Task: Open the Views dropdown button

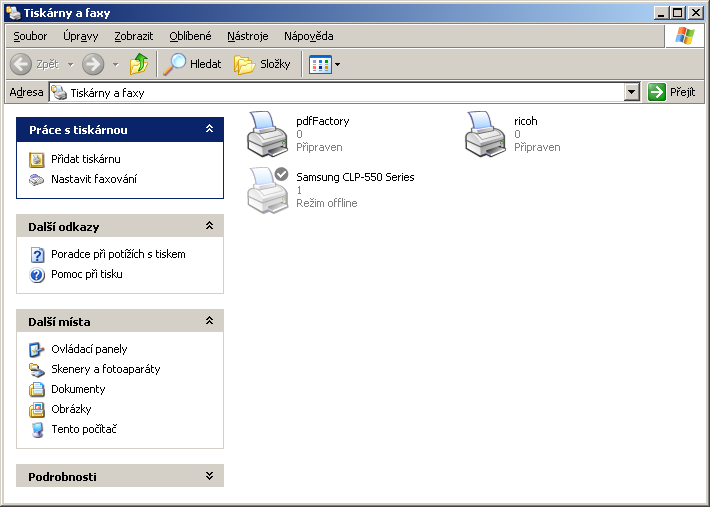Action: (325, 64)
